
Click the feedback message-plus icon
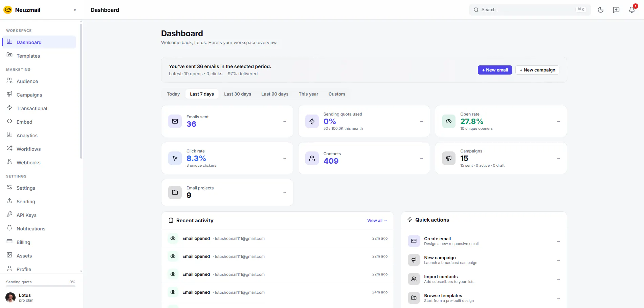coord(616,10)
